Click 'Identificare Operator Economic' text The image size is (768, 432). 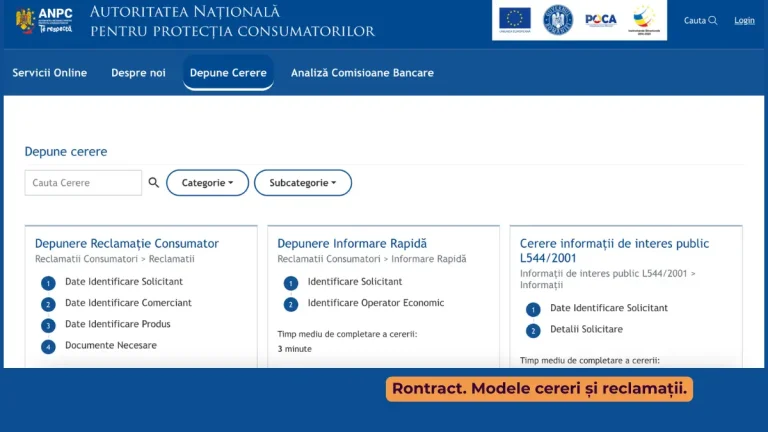pos(376,303)
